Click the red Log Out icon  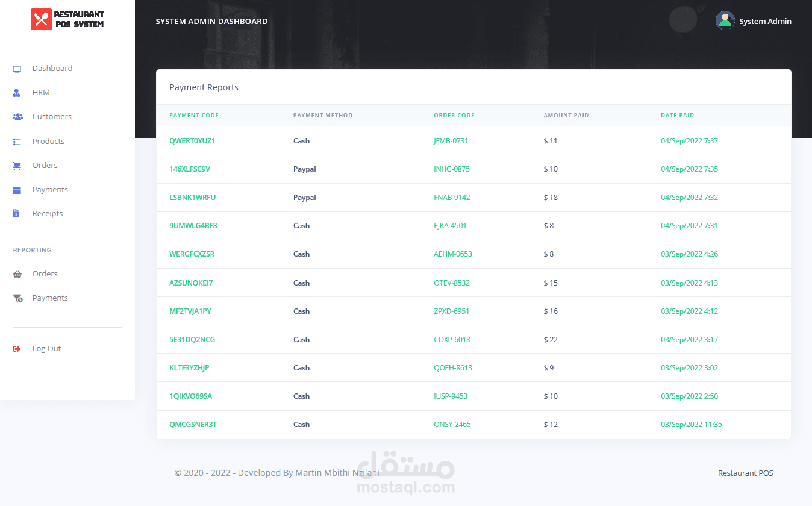click(17, 349)
